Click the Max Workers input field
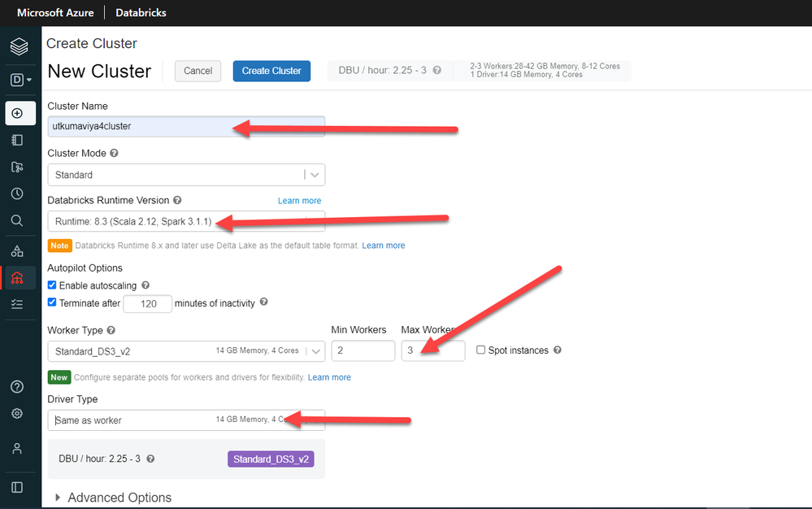The width and height of the screenshot is (812, 509). (x=433, y=350)
